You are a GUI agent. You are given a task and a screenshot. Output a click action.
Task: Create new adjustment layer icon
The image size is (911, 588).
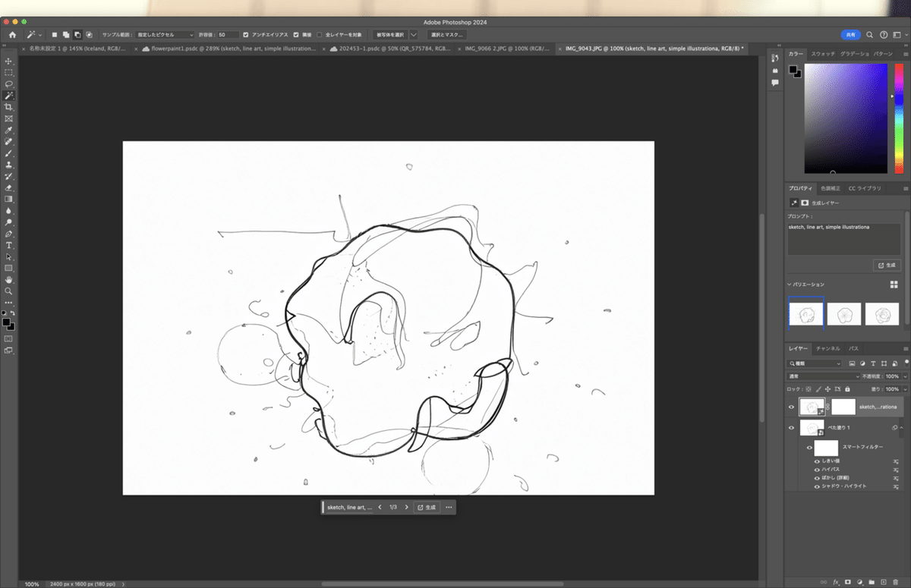(x=860, y=581)
